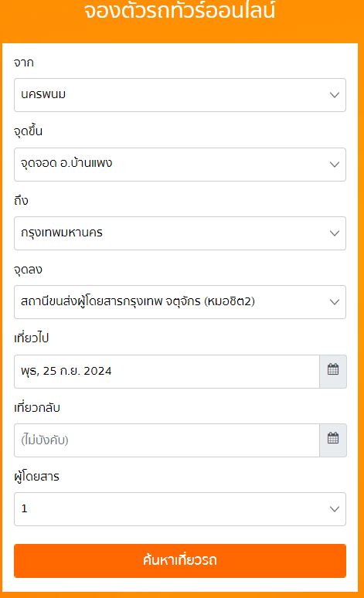Open the จาก origin province dropdown showing นครพนม
Viewport: 364px width, 598px height.
[180, 95]
